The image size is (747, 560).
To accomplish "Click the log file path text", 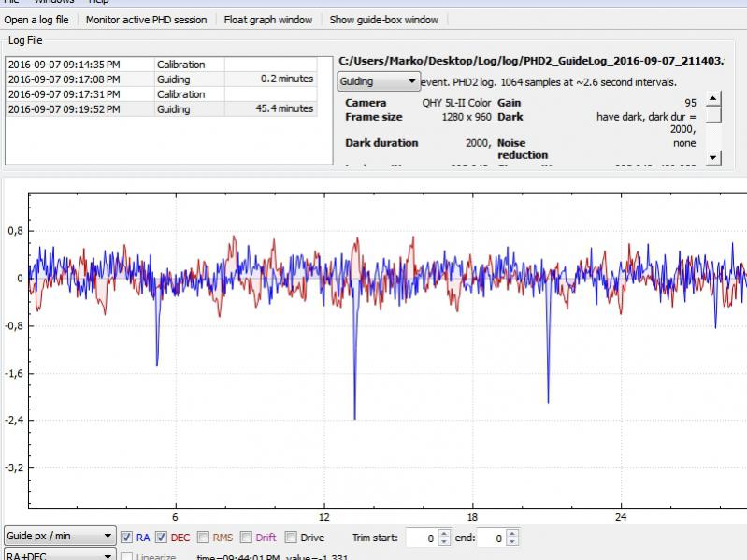I will click(531, 61).
